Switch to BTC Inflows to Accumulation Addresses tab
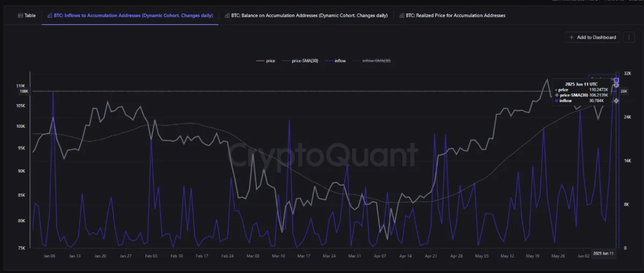This screenshot has height=273, width=644. [x=130, y=16]
